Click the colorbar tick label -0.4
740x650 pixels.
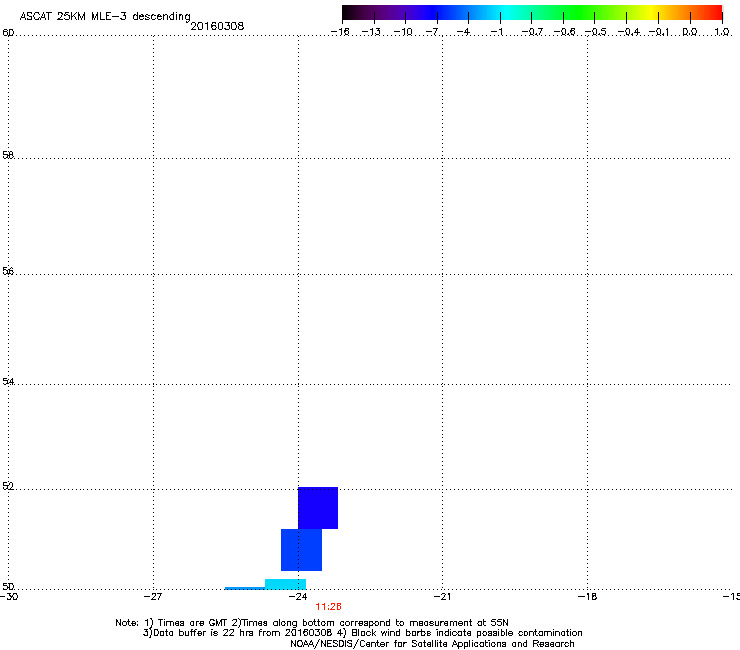click(x=629, y=32)
